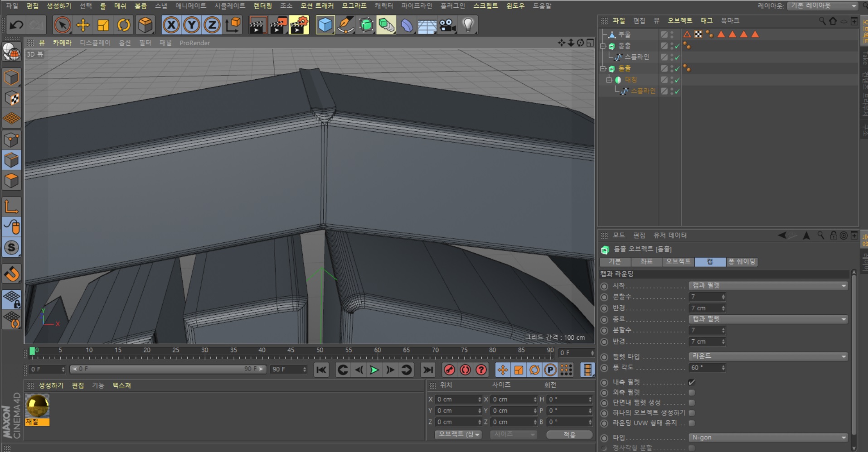Click the record active objects button
868x452 pixels.
(449, 370)
